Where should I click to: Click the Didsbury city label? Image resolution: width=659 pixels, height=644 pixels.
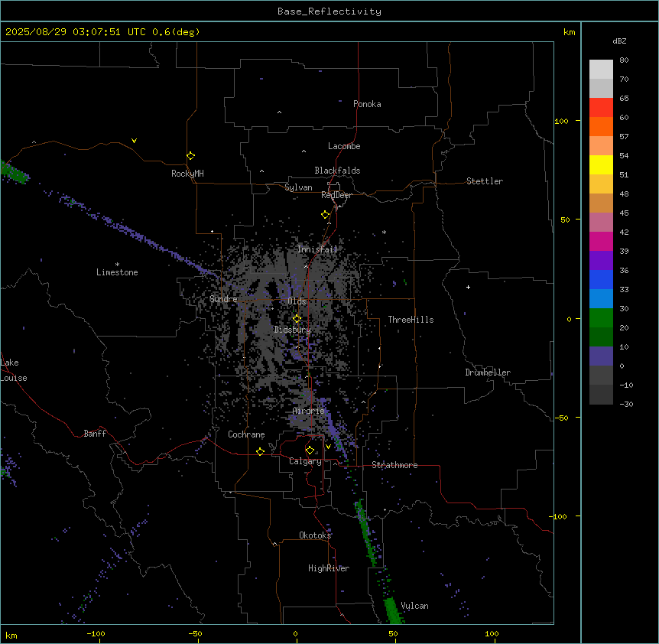[293, 330]
